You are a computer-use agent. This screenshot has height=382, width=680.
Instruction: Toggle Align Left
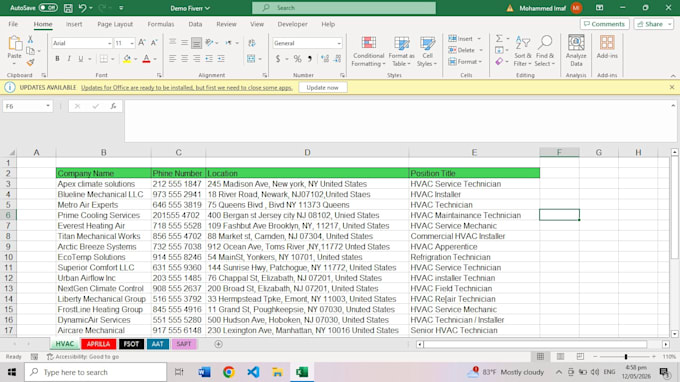(173, 59)
